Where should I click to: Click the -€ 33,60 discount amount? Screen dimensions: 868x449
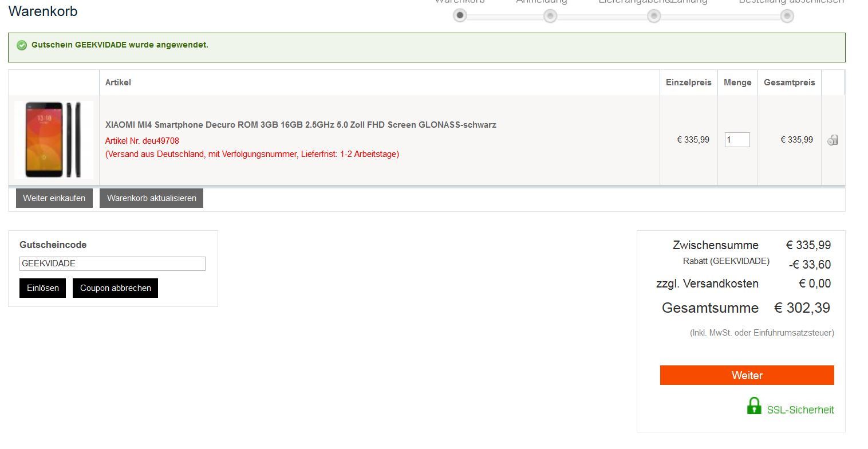click(810, 265)
